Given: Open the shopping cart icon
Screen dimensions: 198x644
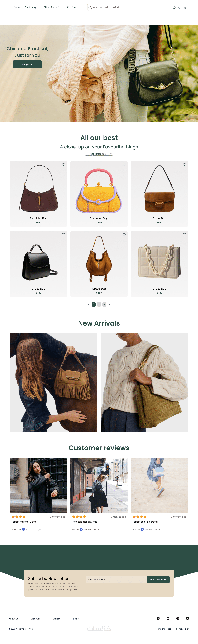Looking at the screenshot, I should [185, 7].
